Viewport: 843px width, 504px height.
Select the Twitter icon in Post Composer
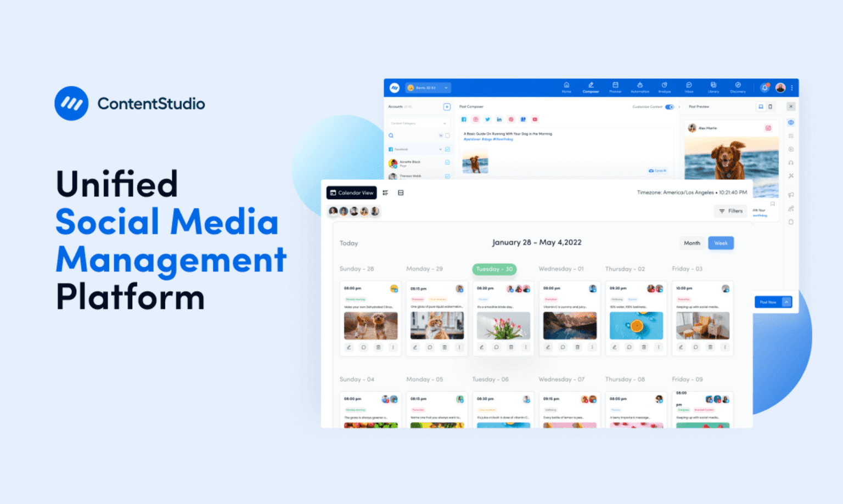coord(487,119)
